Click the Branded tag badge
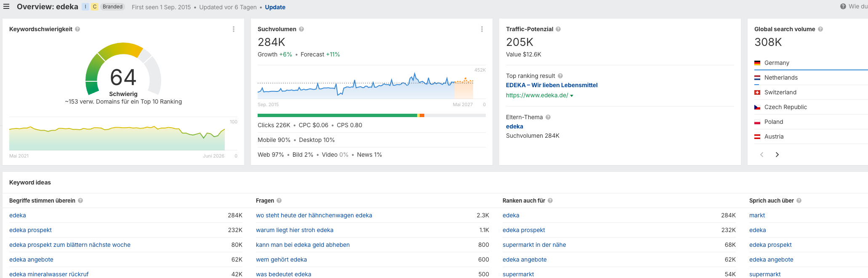Image resolution: width=868 pixels, height=278 pixels. [x=112, y=7]
